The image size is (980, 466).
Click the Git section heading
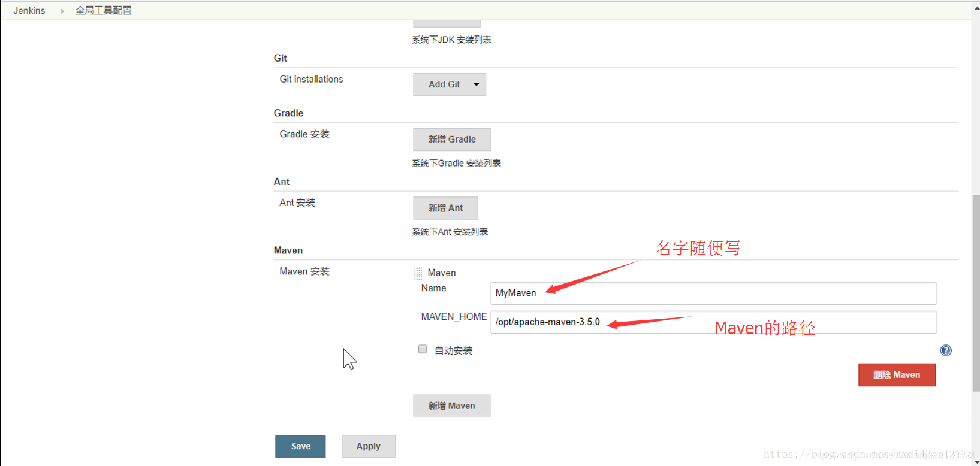[280, 58]
